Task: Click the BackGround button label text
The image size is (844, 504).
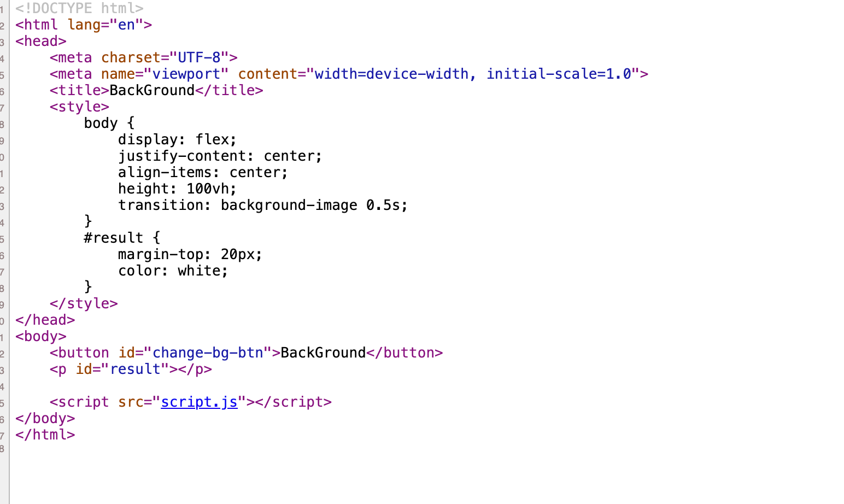Action: click(323, 353)
